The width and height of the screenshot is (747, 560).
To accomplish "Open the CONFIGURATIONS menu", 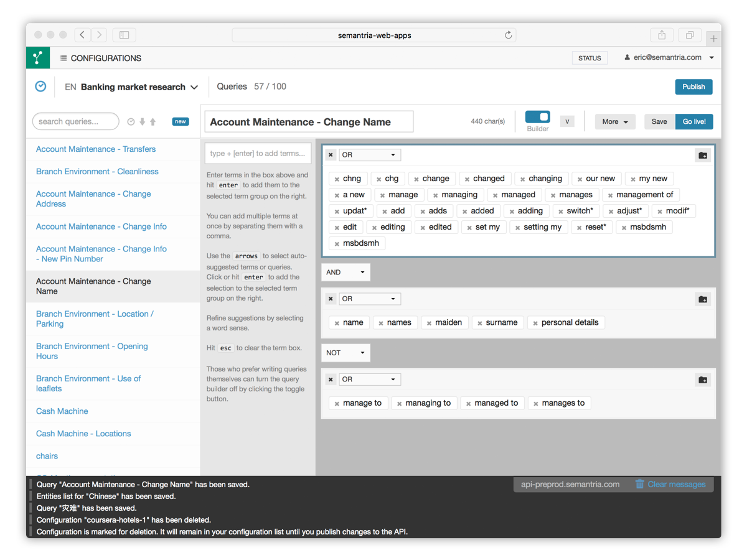I will [x=100, y=58].
